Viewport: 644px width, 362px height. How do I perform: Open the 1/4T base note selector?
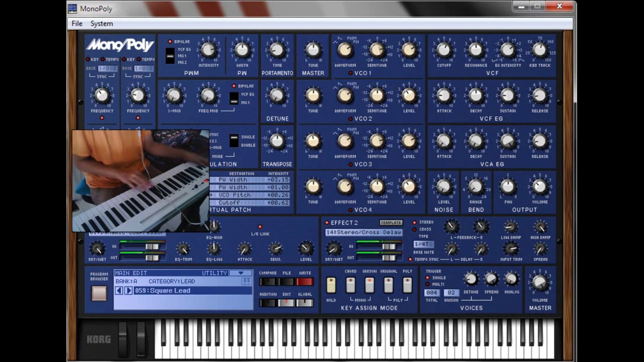coord(424,244)
